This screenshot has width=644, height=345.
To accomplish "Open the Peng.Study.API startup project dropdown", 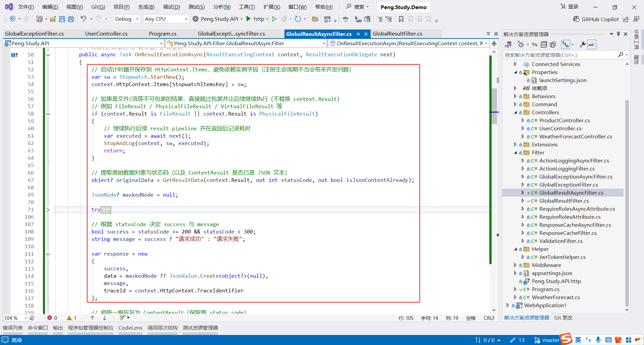I will 241,19.
